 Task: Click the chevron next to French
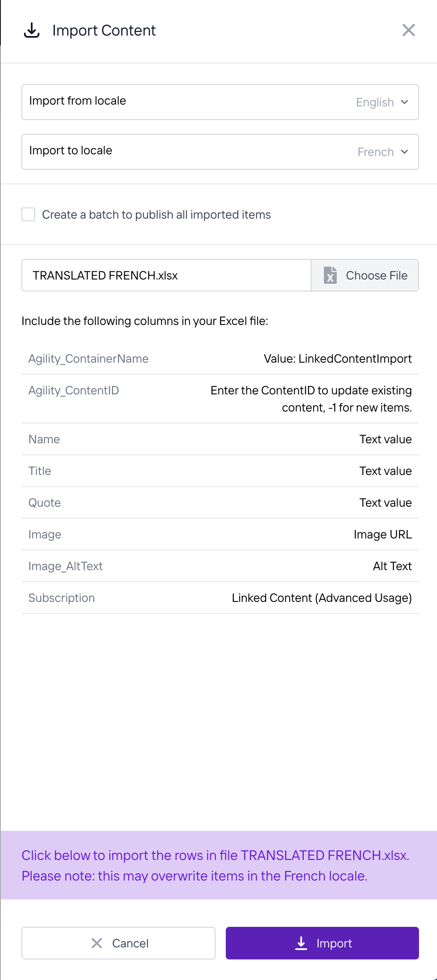tap(404, 152)
